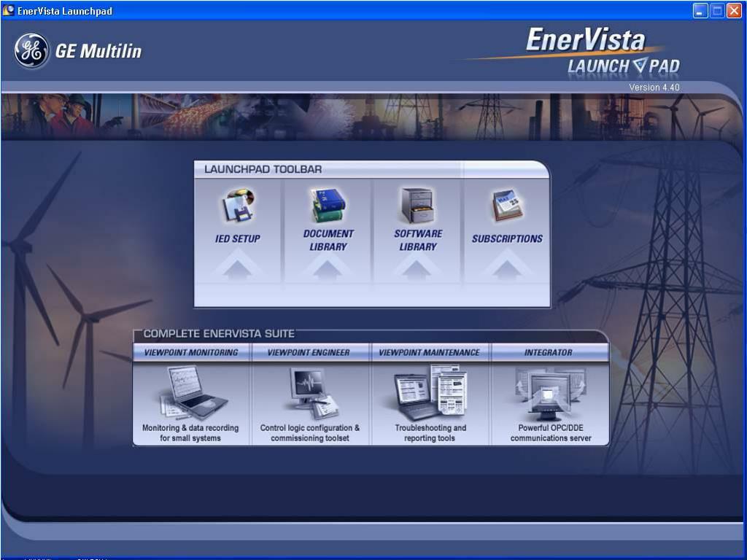Click the Version 4.40 text

(654, 87)
